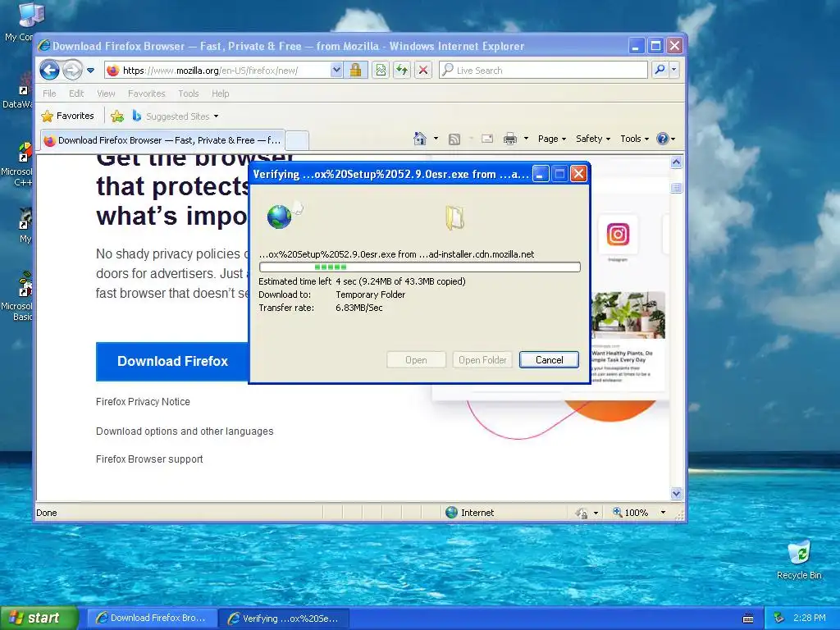Click the Internet zone status bar entry
This screenshot has height=630, width=840.
[470, 513]
